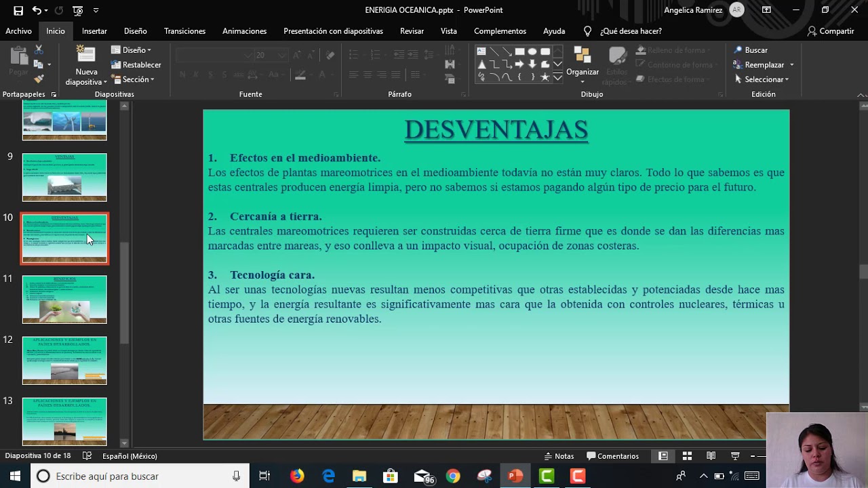868x488 pixels.
Task: Click the Copy icon in Portapapeles
Action: click(38, 64)
